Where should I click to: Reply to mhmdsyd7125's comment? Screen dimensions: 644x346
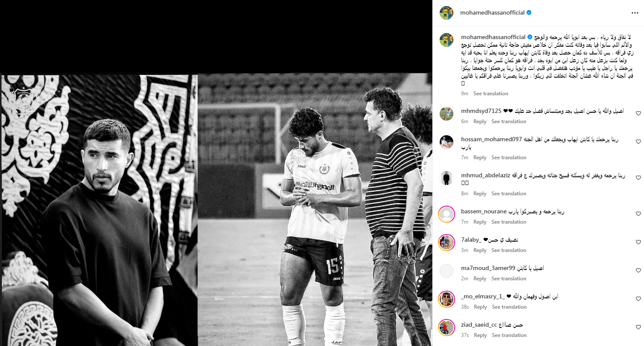point(480,122)
